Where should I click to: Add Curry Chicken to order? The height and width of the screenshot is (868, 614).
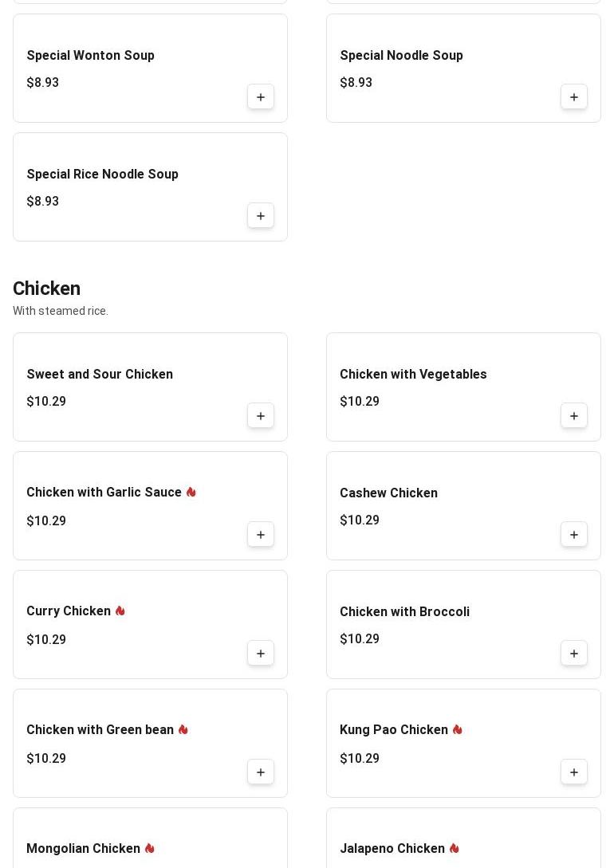261,654
